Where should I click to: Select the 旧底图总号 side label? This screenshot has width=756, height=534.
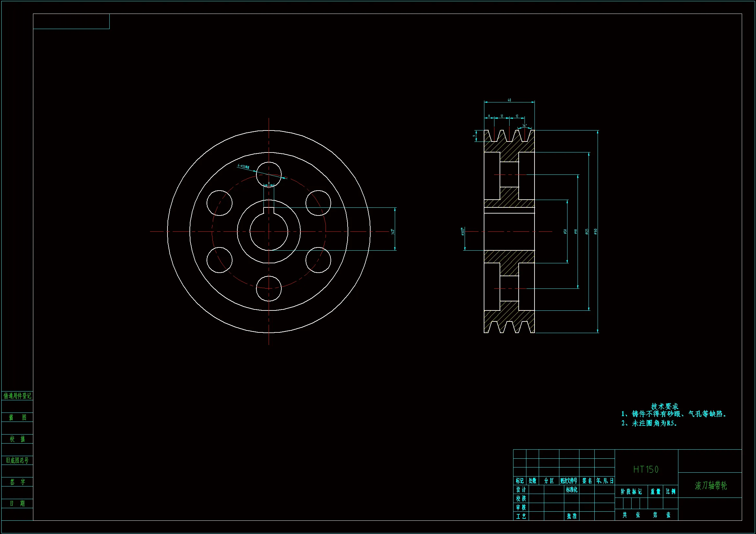(x=17, y=460)
